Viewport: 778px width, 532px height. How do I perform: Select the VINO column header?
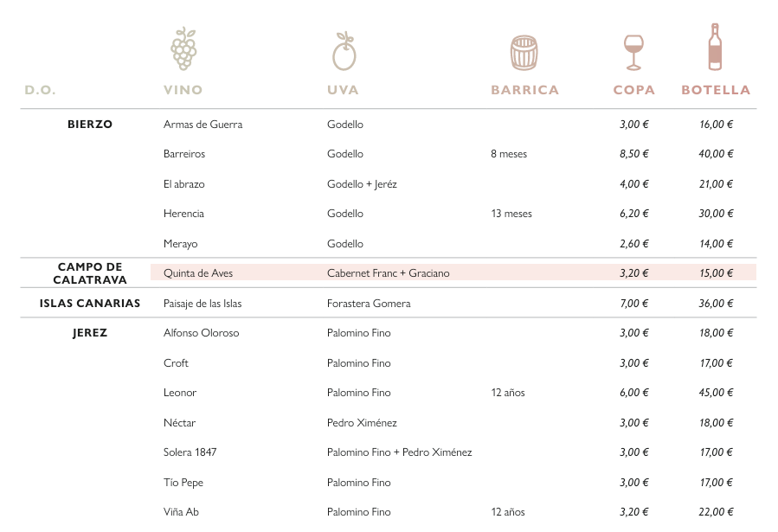[x=183, y=90]
